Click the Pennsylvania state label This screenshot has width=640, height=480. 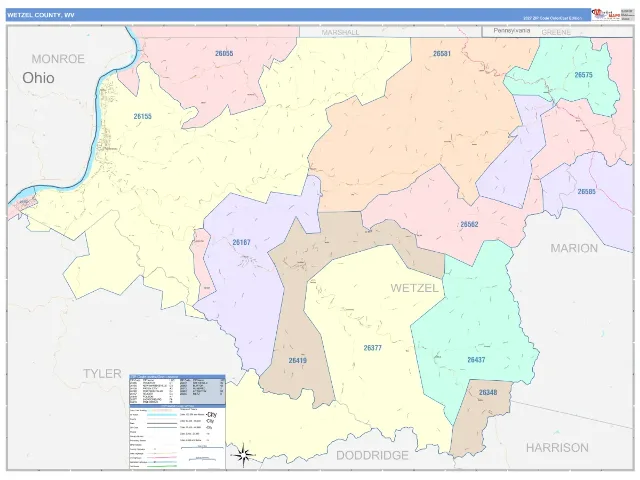[x=511, y=31]
